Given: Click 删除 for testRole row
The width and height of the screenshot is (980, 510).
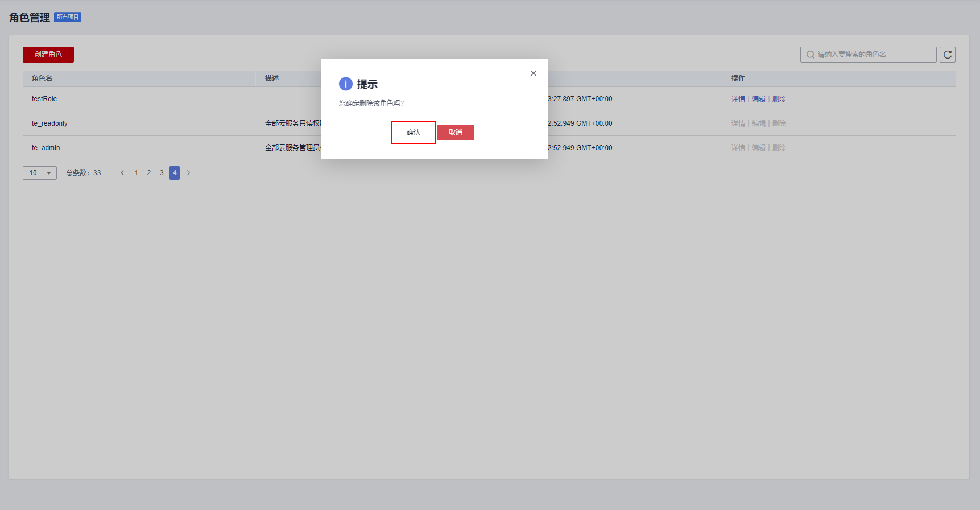Looking at the screenshot, I should pos(779,99).
